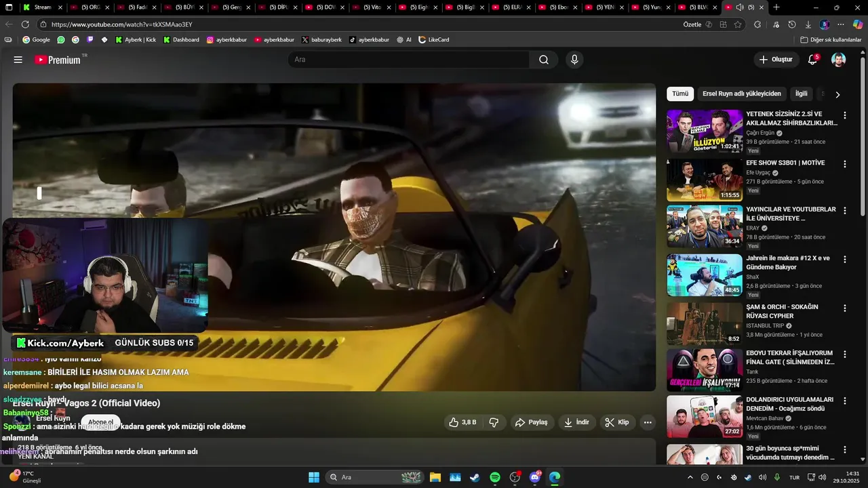
Task: Select the İlgili filter chip
Action: coord(802,94)
